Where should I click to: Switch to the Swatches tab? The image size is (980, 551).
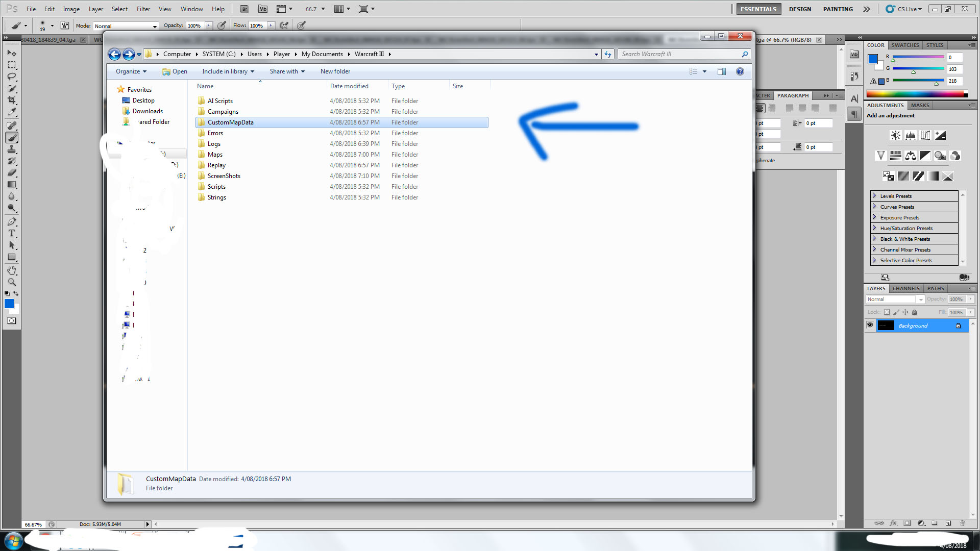click(x=905, y=45)
